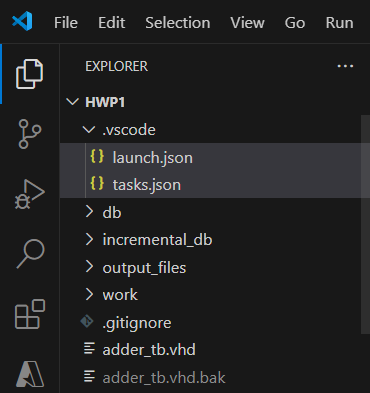This screenshot has width=370, height=393.
Task: Click the Explorer vertical scrollbar
Action: (365, 224)
